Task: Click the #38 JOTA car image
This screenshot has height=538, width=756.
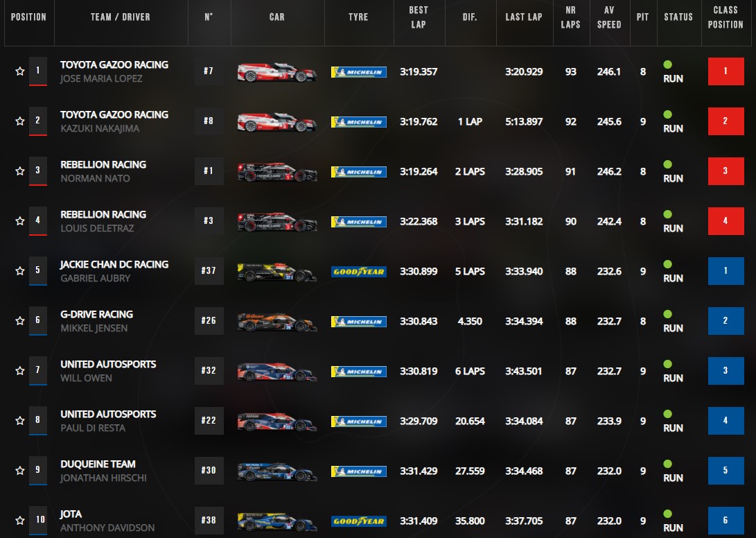Action: pos(276,521)
